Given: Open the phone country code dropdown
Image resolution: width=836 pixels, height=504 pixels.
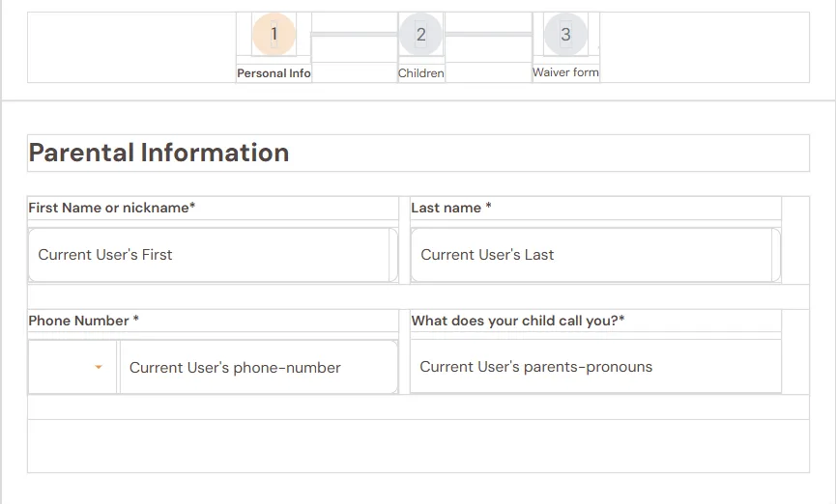Looking at the screenshot, I should click(72, 367).
